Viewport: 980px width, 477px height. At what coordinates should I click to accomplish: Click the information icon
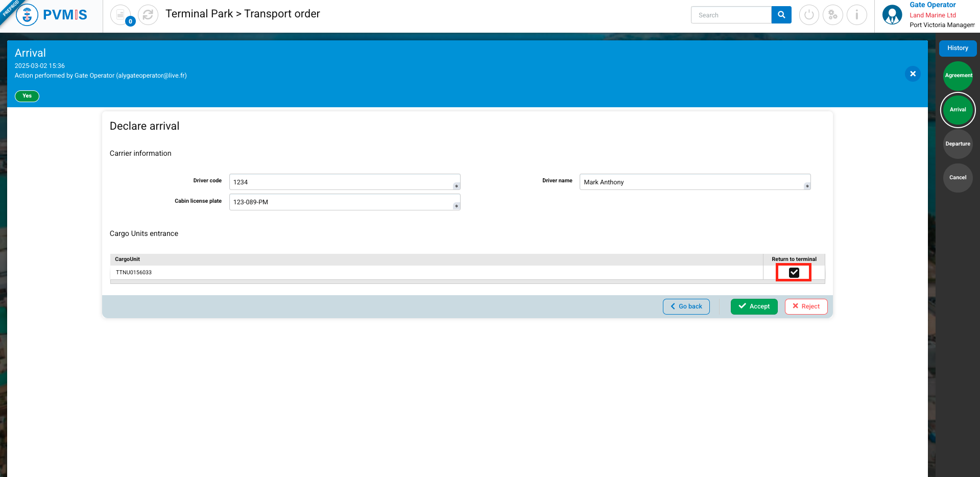856,15
